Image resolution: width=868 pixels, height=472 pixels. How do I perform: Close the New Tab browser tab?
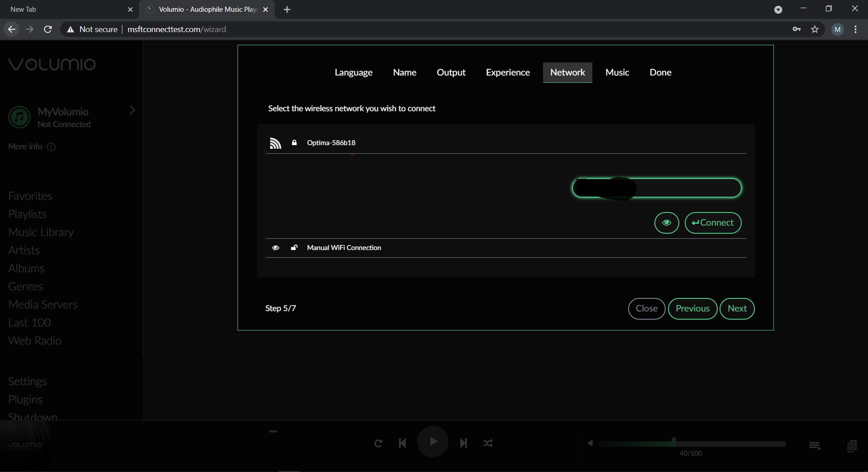[x=130, y=9]
